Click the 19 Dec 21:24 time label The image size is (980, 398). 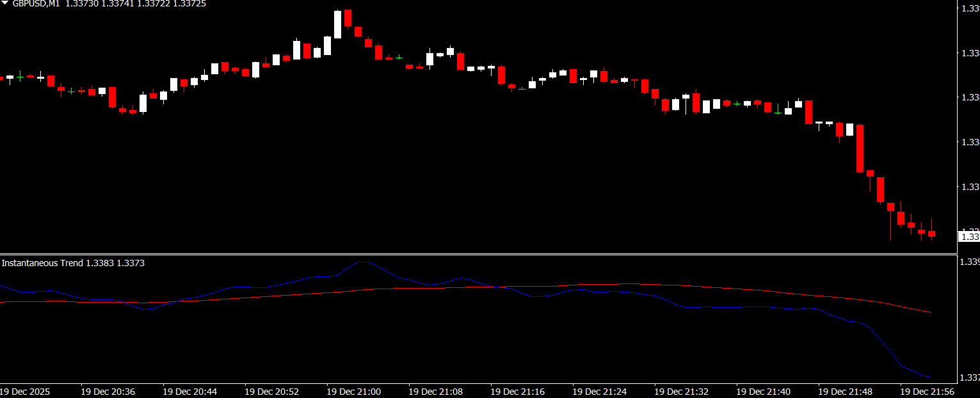click(x=599, y=391)
